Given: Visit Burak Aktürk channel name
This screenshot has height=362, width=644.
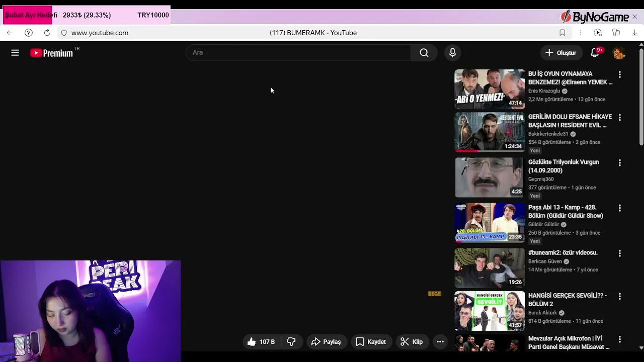Looking at the screenshot, I should pos(542,313).
